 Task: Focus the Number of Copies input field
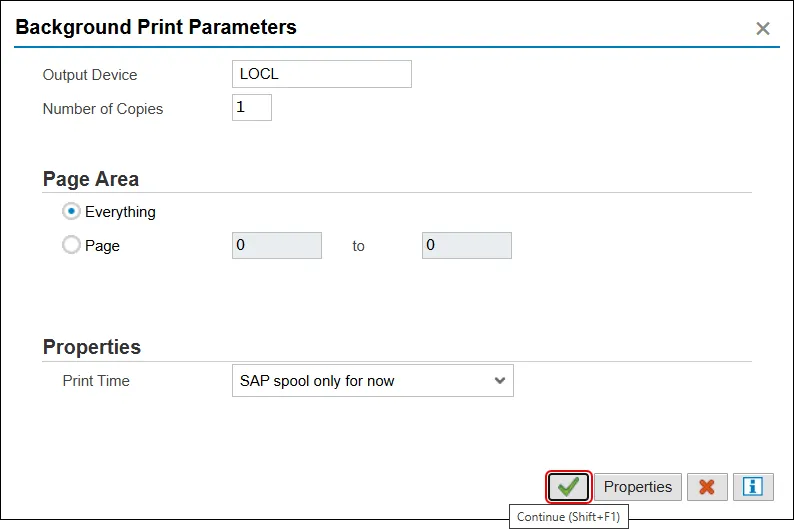coord(252,108)
